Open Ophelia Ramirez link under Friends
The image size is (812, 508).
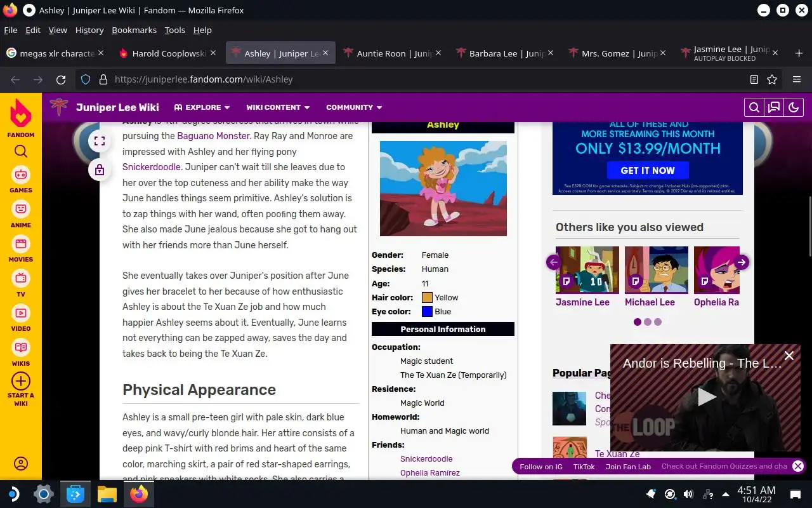(x=430, y=472)
